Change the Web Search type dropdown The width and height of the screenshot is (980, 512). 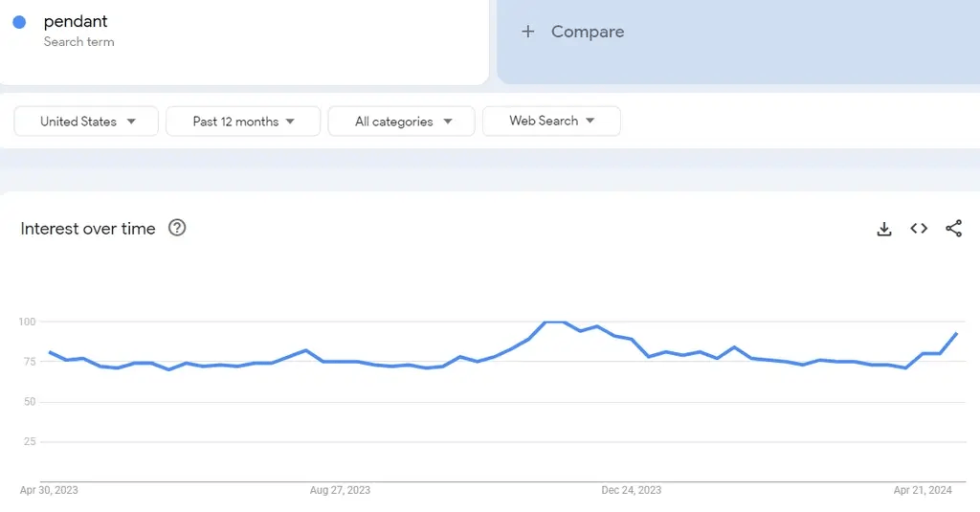(x=551, y=121)
